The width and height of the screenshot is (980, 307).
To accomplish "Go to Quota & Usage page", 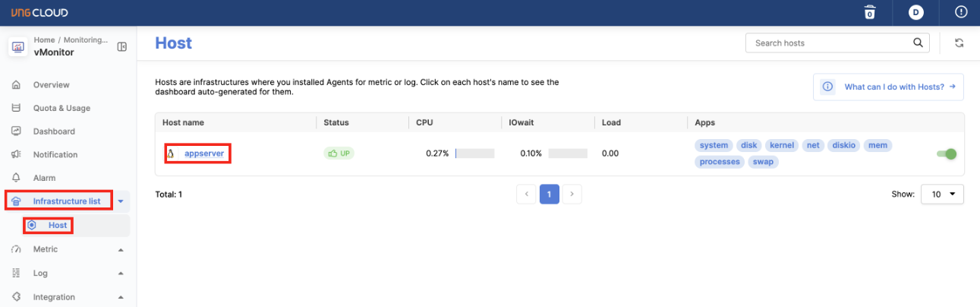I will (x=61, y=108).
